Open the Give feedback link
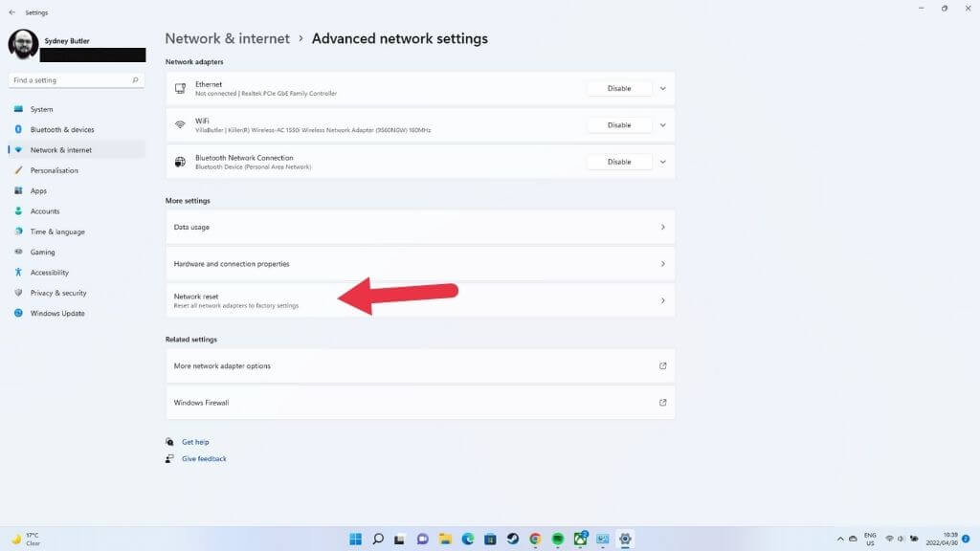The height and width of the screenshot is (551, 980). [x=204, y=458]
